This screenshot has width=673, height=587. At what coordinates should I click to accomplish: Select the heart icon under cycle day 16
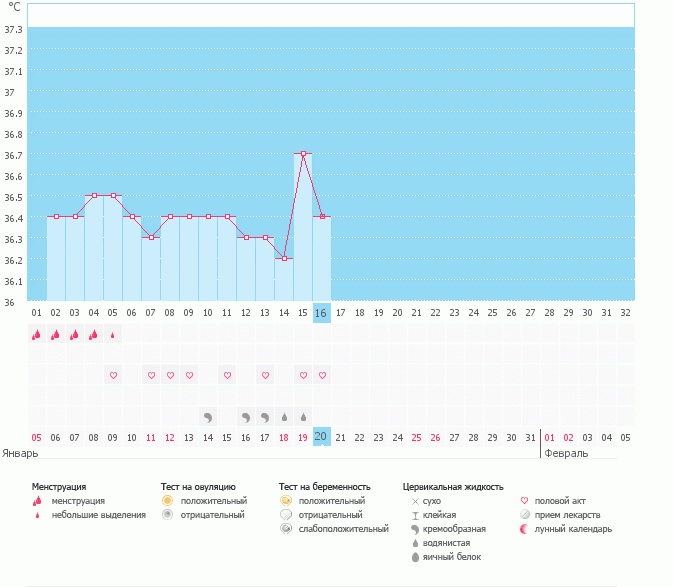point(322,375)
